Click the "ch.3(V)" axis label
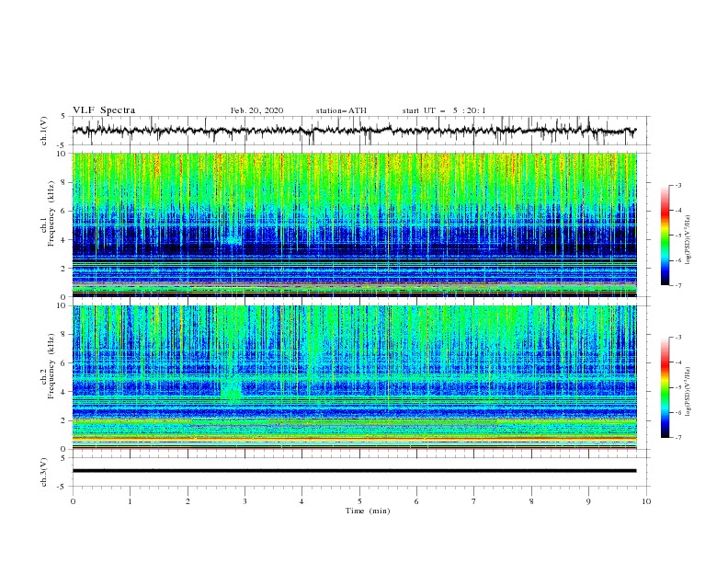The height and width of the screenshot is (563, 728). point(43,472)
